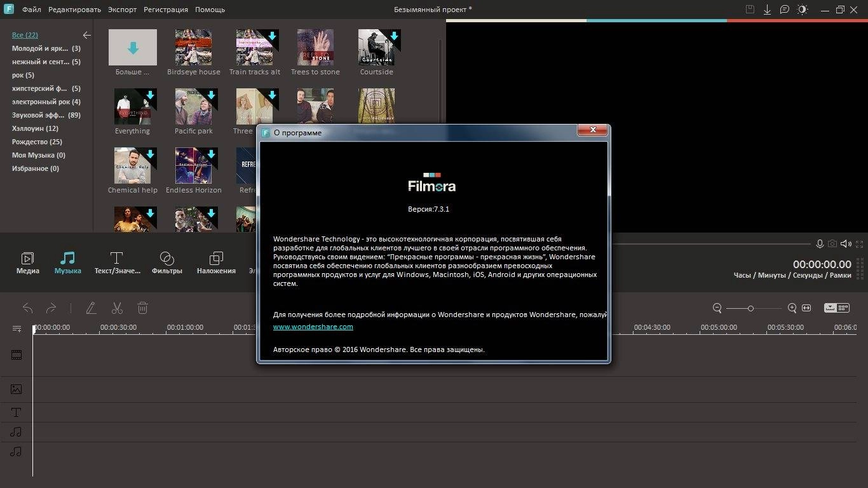This screenshot has height=488, width=868.
Task: Open the Помощь menu
Action: (210, 10)
